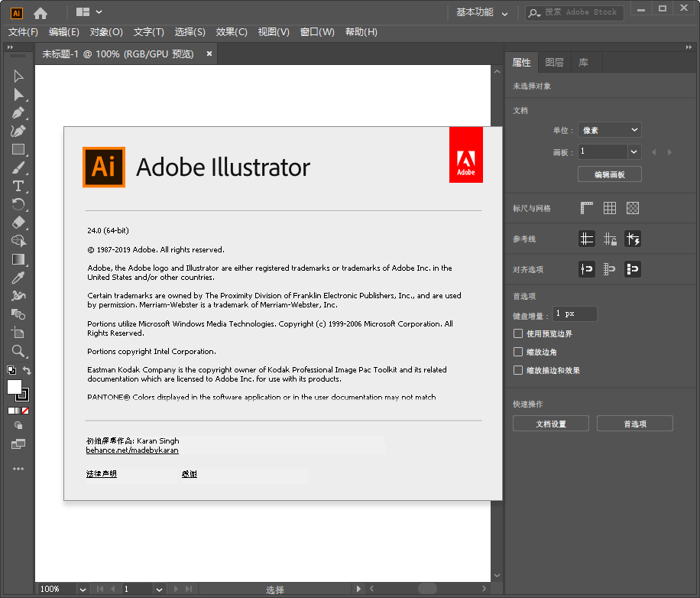Image resolution: width=700 pixels, height=598 pixels.
Task: Select the Eraser tool
Action: pos(18,223)
